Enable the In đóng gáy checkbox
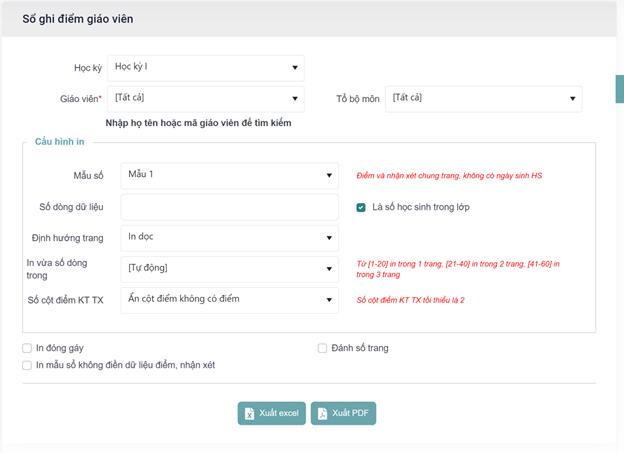624x453 pixels. [27, 348]
